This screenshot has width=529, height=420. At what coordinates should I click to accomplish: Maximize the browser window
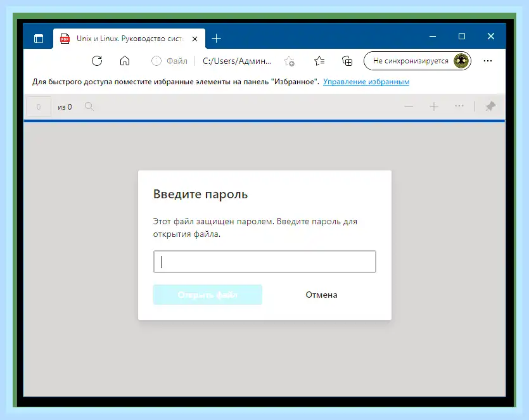462,36
